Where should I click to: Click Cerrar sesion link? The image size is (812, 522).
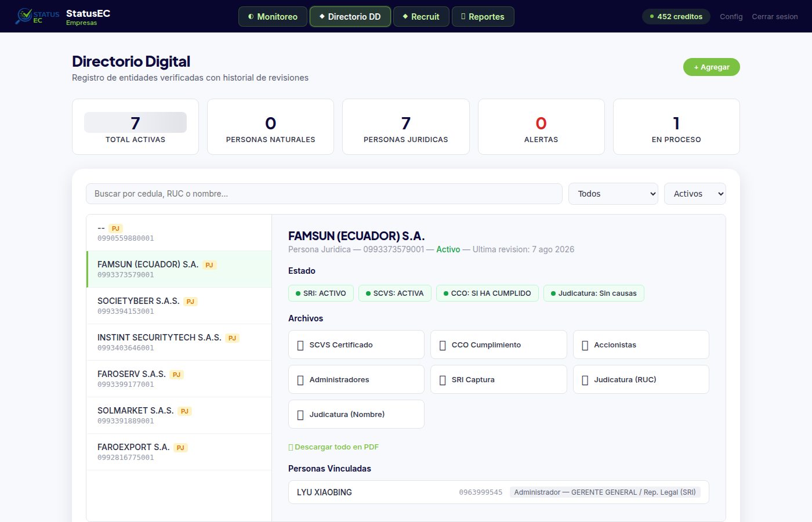[775, 17]
